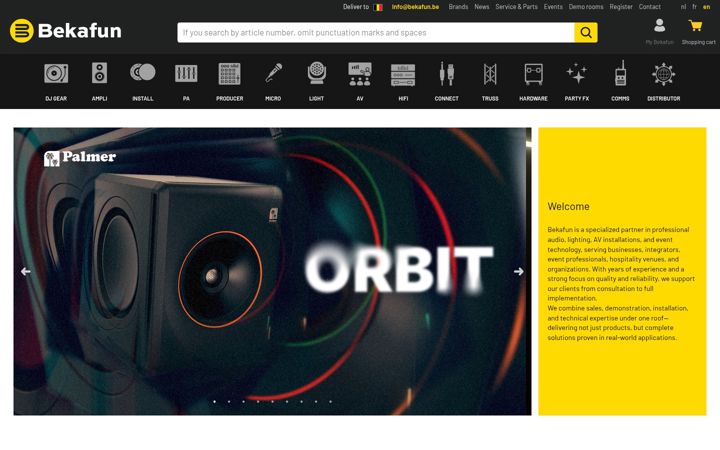Select the Party FX sparkles icon
720x450 pixels.
577,73
